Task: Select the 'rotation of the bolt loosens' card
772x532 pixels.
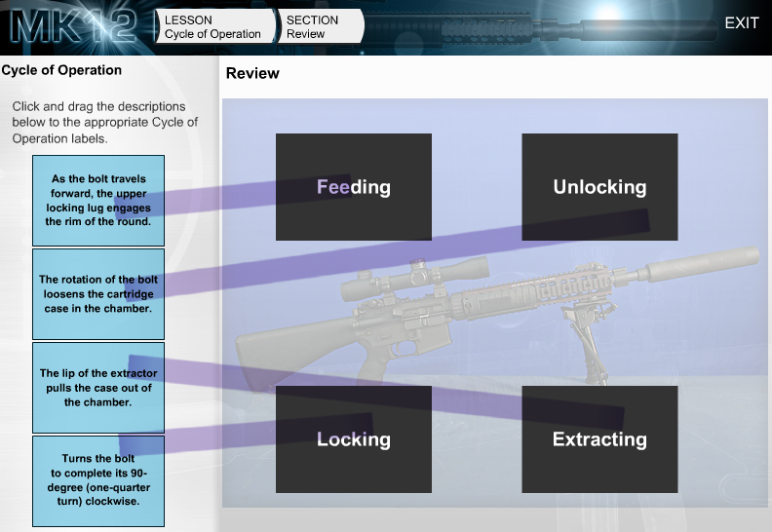Action: pyautogui.click(x=98, y=294)
